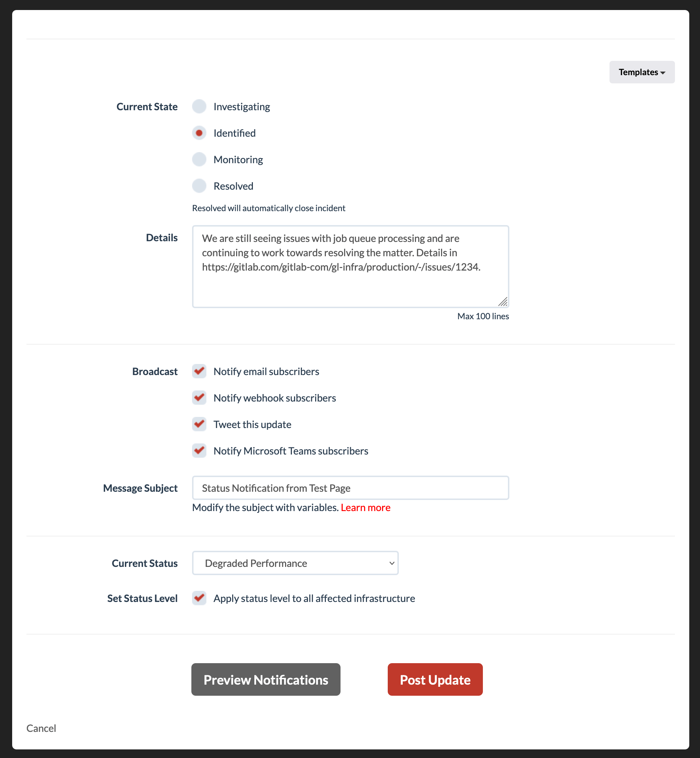Open the Current Status dropdown
Viewport: 700px width, 758px height.
[295, 563]
